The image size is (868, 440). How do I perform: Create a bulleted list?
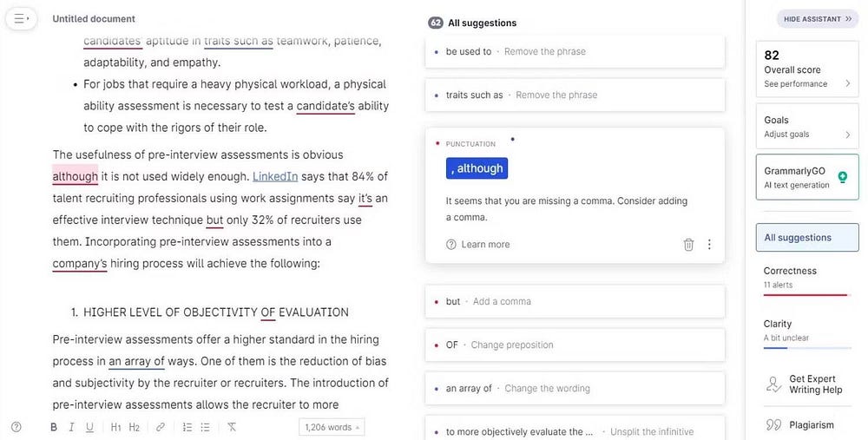(206, 427)
